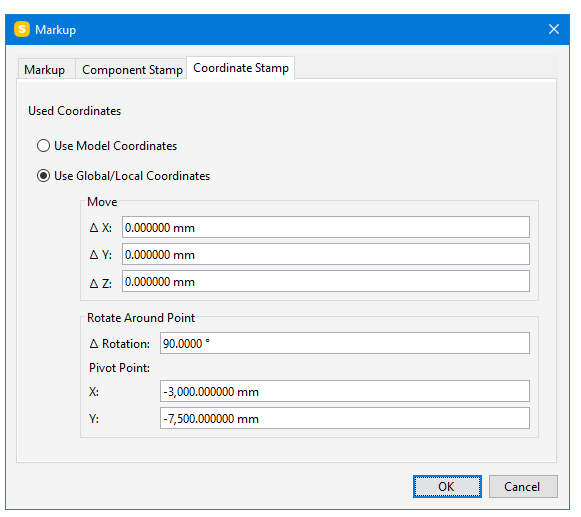Click the Δ Rotation input field
The image size is (581, 517).
345,343
